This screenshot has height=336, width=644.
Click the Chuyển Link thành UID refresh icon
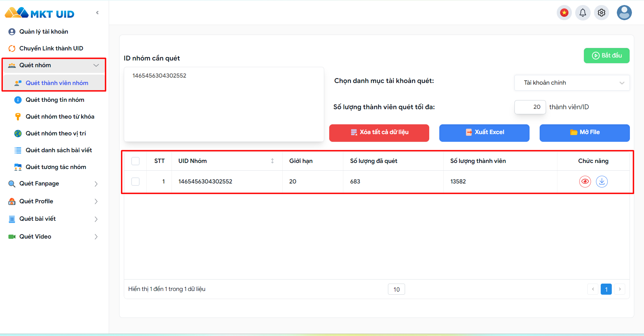tap(12, 48)
